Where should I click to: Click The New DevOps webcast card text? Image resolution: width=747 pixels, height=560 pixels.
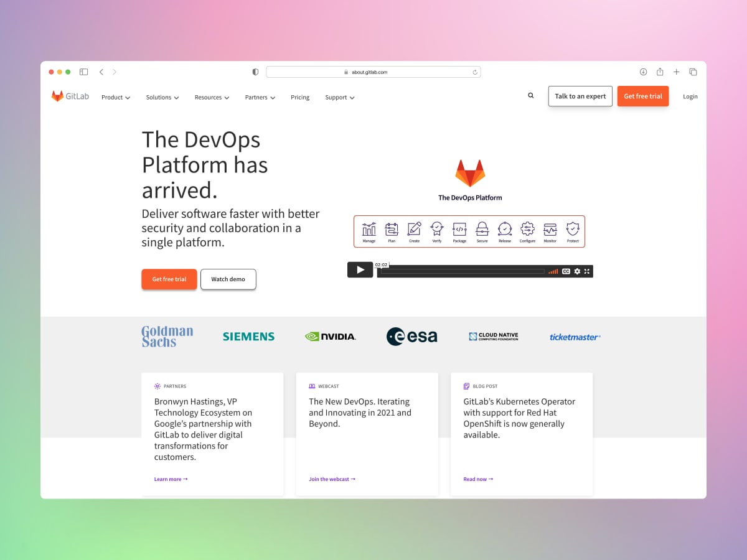[x=360, y=413]
